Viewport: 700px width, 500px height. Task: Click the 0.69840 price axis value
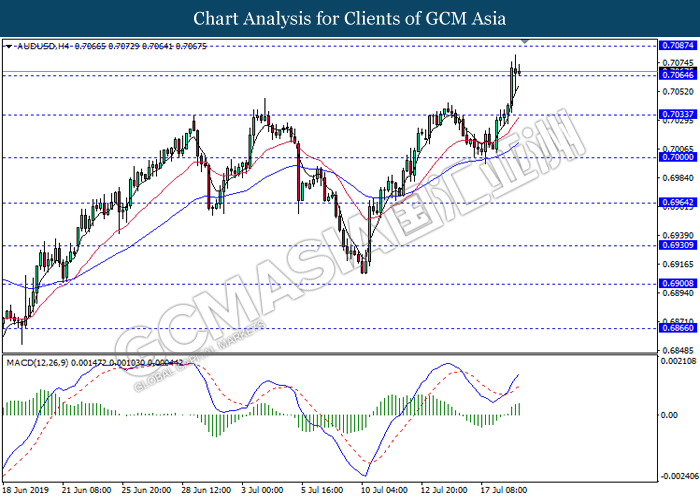point(678,178)
